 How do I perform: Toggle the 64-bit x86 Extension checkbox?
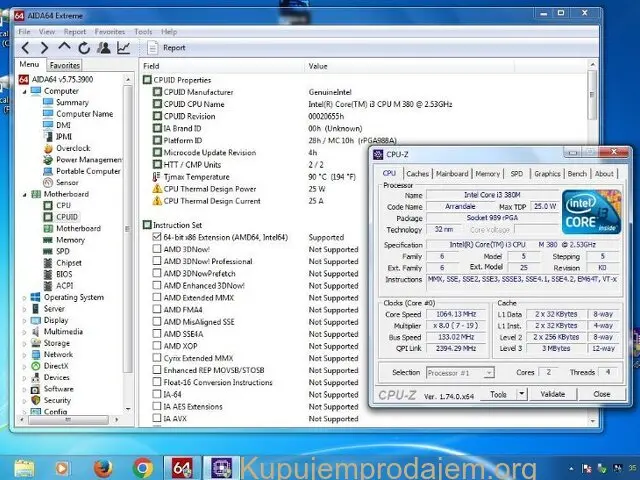click(x=157, y=238)
